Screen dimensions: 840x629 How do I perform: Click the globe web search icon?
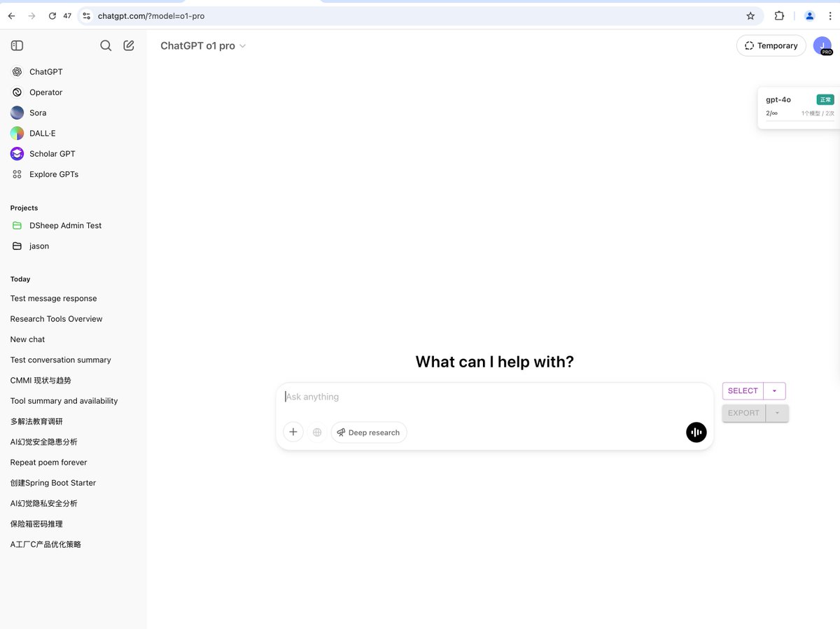point(317,432)
